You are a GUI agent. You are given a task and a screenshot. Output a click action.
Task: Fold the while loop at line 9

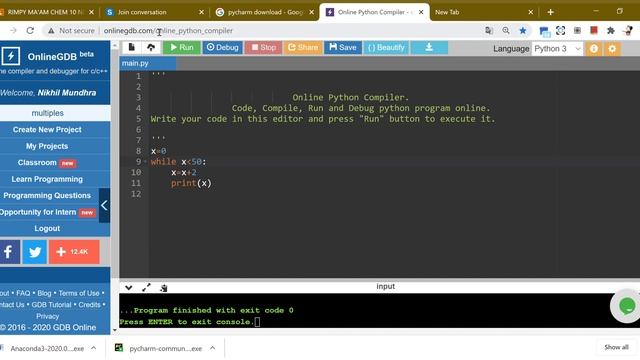(x=145, y=162)
